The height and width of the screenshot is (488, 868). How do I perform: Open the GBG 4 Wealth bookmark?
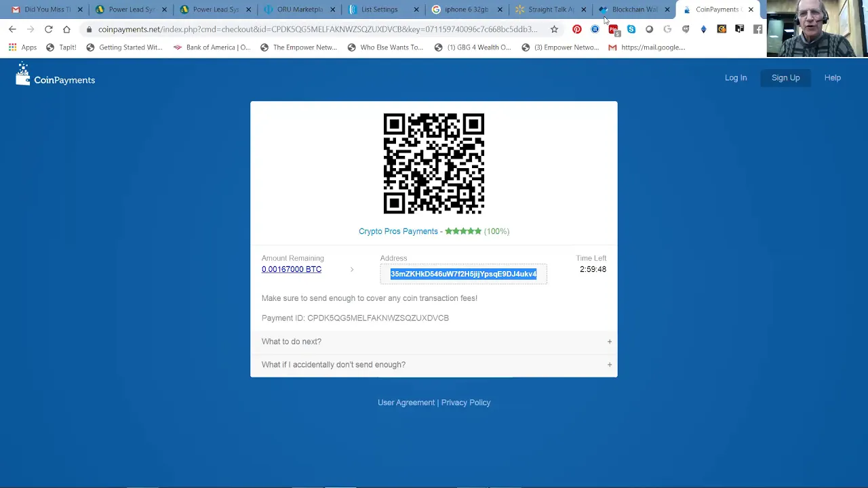pyautogui.click(x=473, y=47)
